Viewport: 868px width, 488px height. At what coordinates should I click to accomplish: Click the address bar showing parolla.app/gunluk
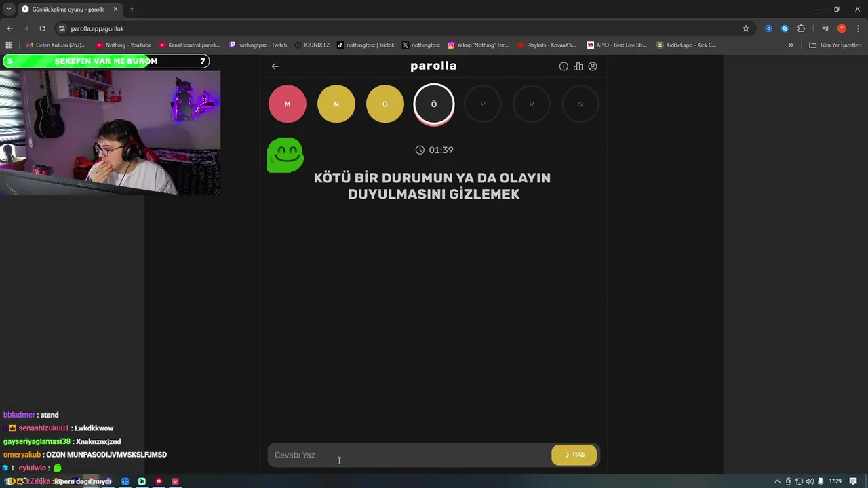(x=403, y=28)
